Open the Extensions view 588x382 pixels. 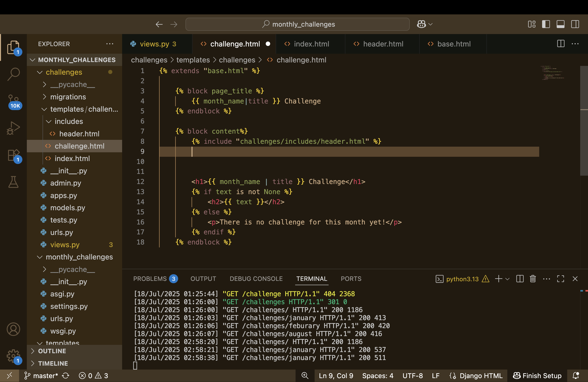coord(13,155)
